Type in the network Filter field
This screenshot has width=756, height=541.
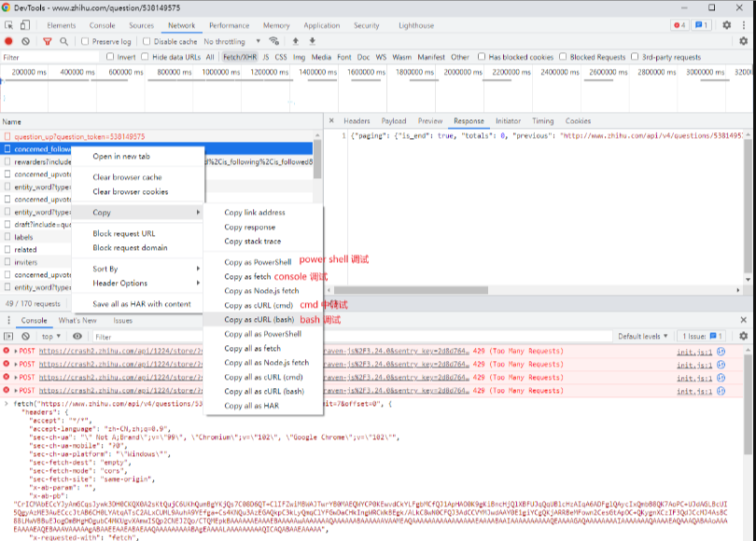coord(50,57)
